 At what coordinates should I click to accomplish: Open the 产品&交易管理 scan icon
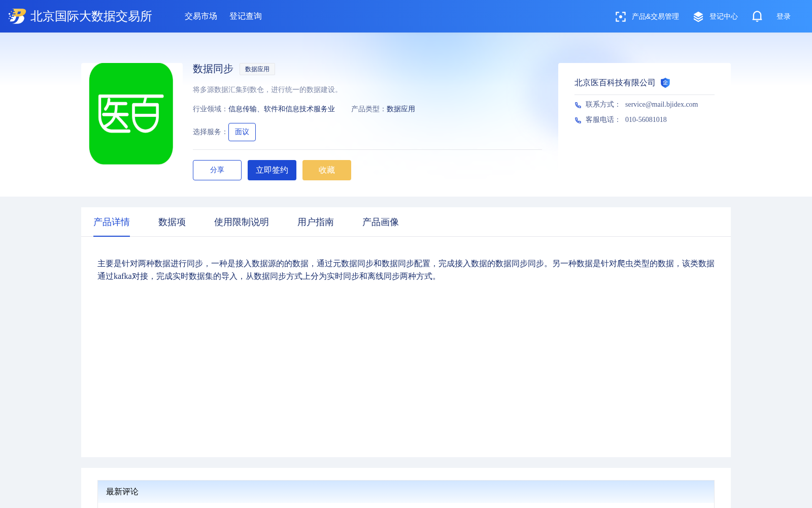(x=620, y=17)
